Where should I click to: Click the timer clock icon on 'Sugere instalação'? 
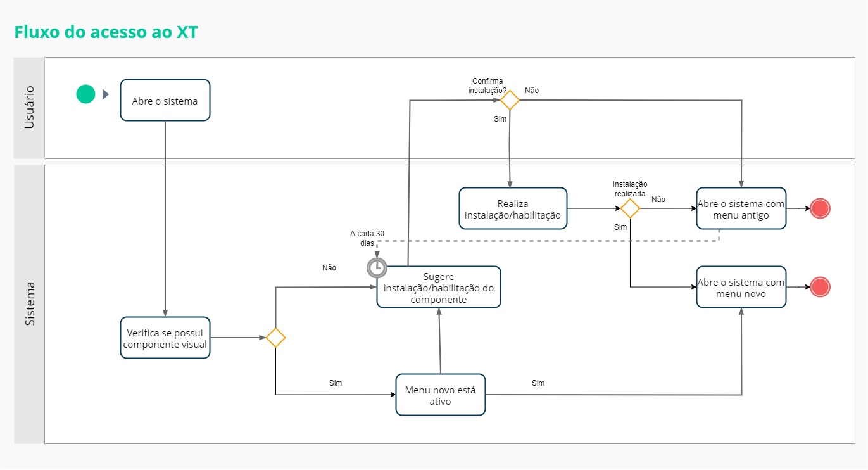[x=377, y=268]
